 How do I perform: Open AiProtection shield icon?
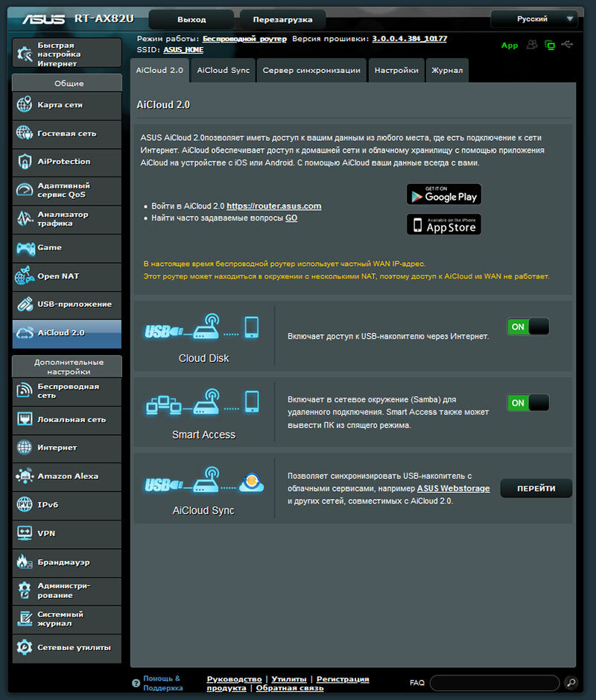click(24, 161)
